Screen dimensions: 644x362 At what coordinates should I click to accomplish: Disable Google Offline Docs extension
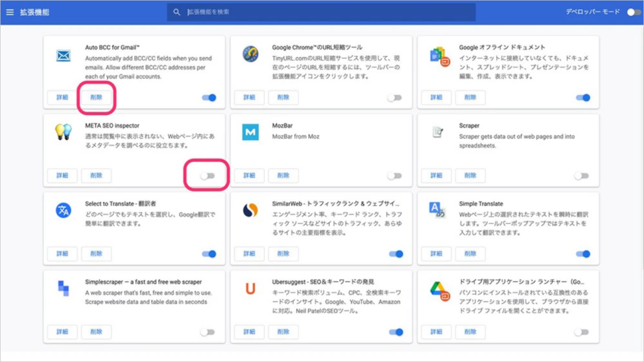pyautogui.click(x=583, y=97)
